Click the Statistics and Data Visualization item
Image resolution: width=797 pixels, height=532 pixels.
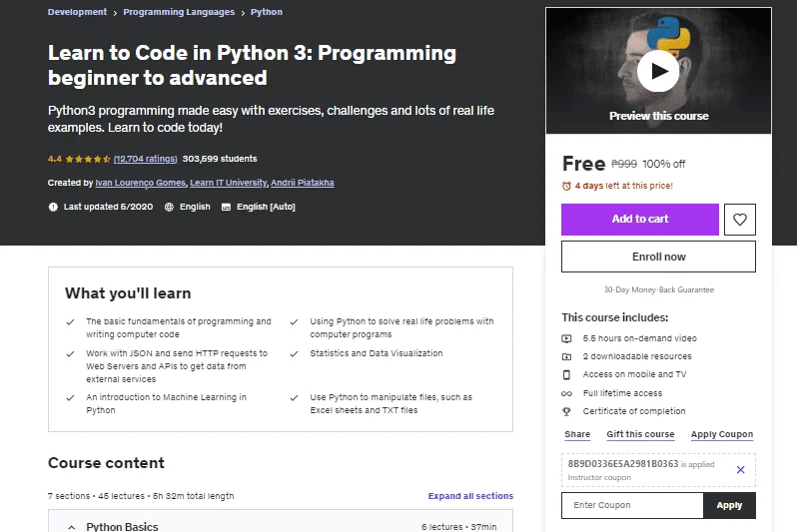[377, 353]
